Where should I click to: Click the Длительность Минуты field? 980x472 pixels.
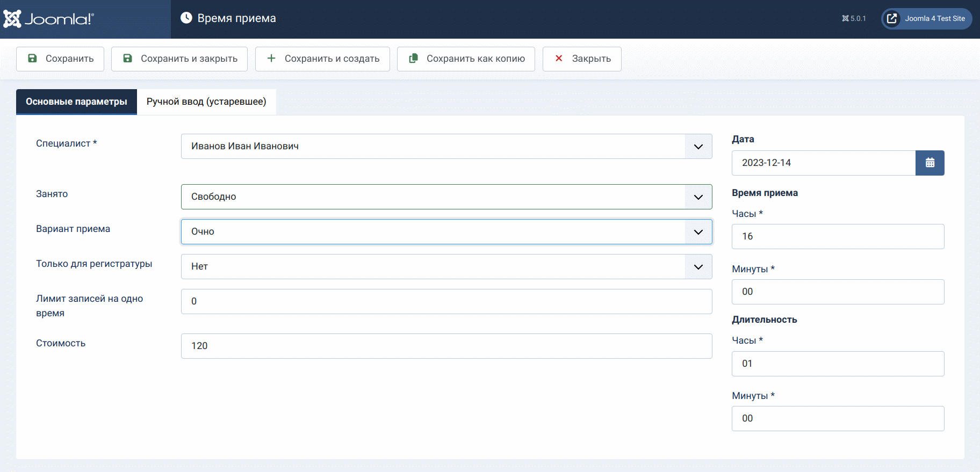837,418
